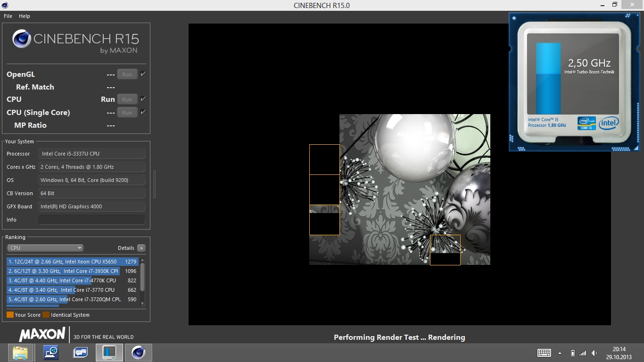644x362 pixels.
Task: Show hidden tray icons arrow
Action: (560, 353)
